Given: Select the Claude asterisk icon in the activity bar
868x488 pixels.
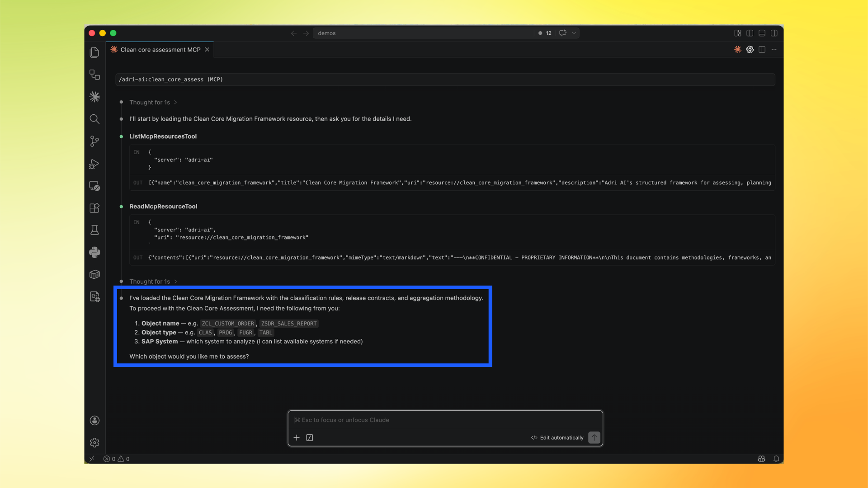Looking at the screenshot, I should tap(94, 96).
